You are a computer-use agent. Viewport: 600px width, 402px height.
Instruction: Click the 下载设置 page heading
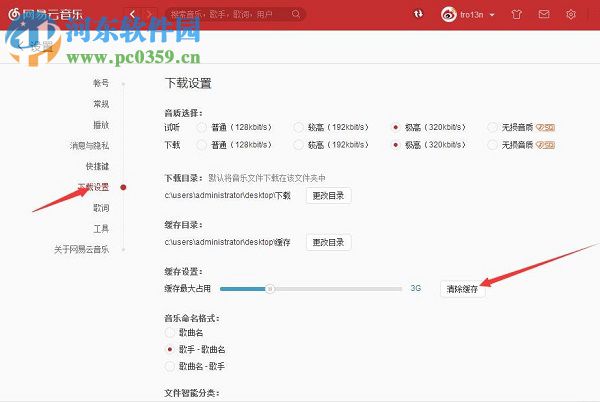188,83
